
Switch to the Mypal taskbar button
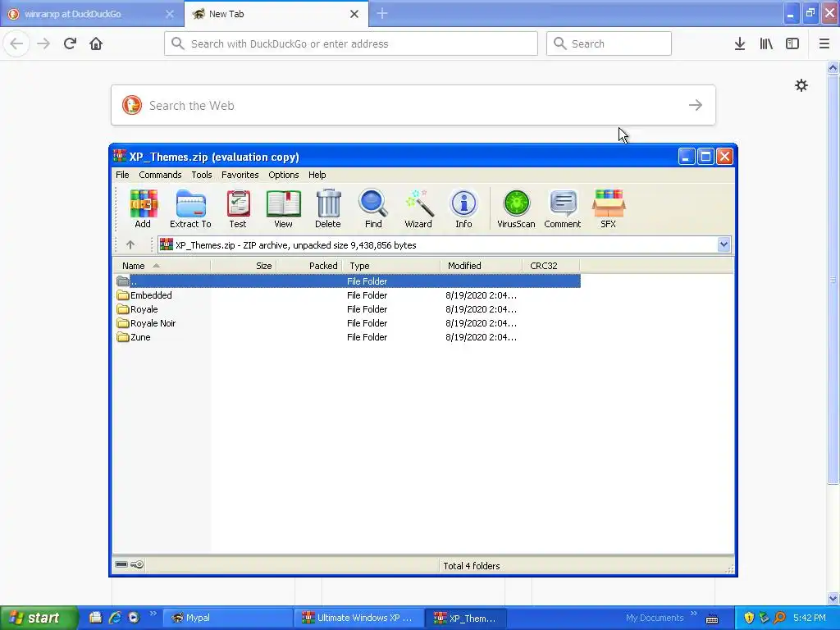click(228, 618)
